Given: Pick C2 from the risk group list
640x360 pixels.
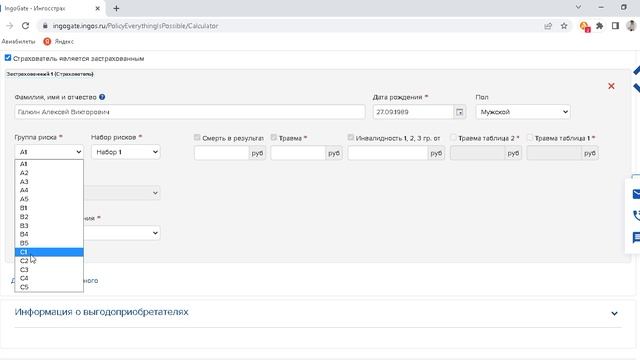Looking at the screenshot, I should click(49, 261).
